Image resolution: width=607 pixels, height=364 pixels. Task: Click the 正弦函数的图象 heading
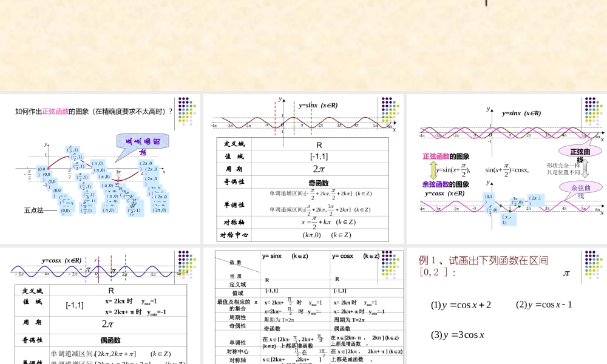(x=446, y=157)
